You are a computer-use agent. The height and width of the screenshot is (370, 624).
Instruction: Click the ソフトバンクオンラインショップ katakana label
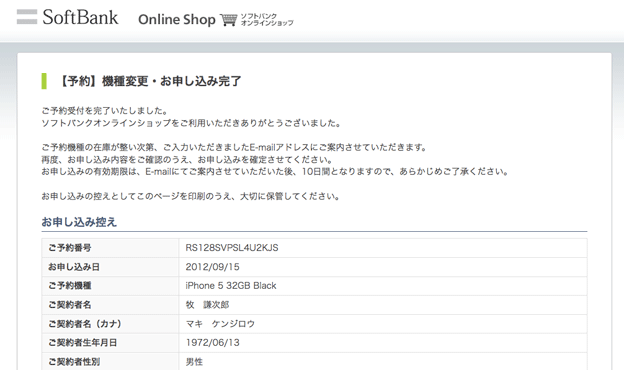pos(267,19)
